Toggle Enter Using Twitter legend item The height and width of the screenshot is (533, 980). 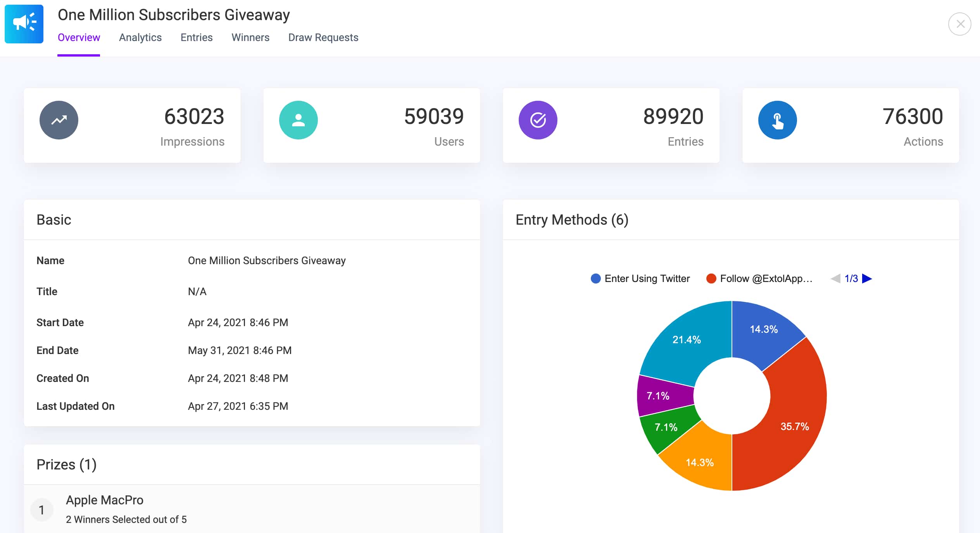point(640,279)
